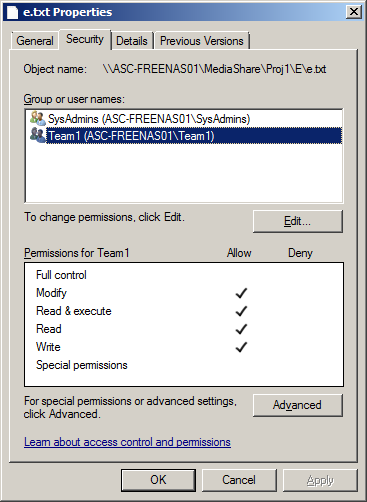Open Advanced permission settings
Screen dimensions: 367x502
coord(297,405)
